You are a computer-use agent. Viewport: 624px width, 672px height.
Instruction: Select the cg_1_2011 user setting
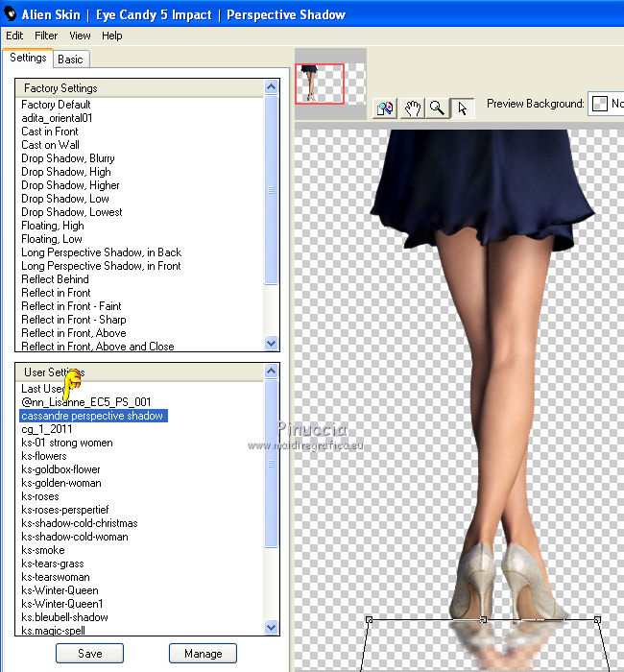(47, 429)
